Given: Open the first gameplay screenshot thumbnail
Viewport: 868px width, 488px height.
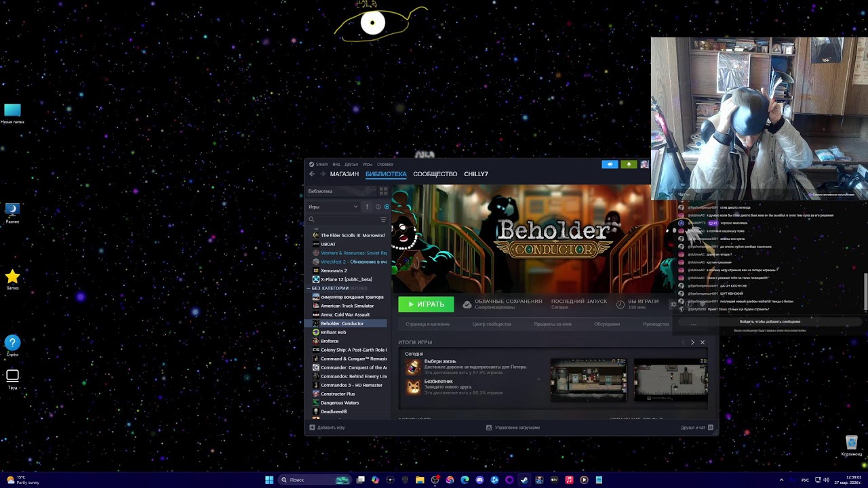Looking at the screenshot, I should pos(589,380).
